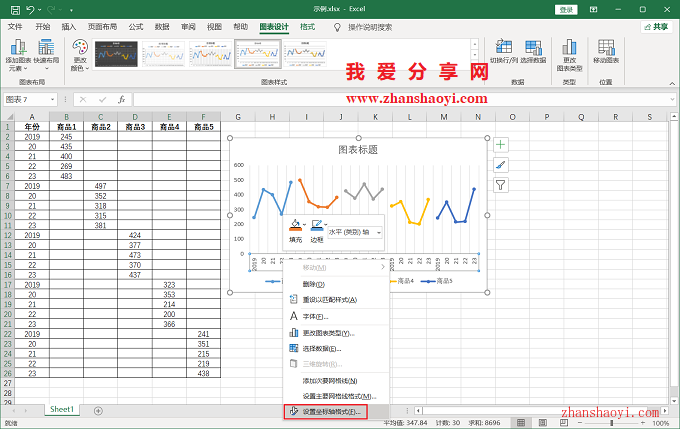The width and height of the screenshot is (680, 429).
Task: Switch to the 公式 (Formulas) tab
Action: coord(136,27)
